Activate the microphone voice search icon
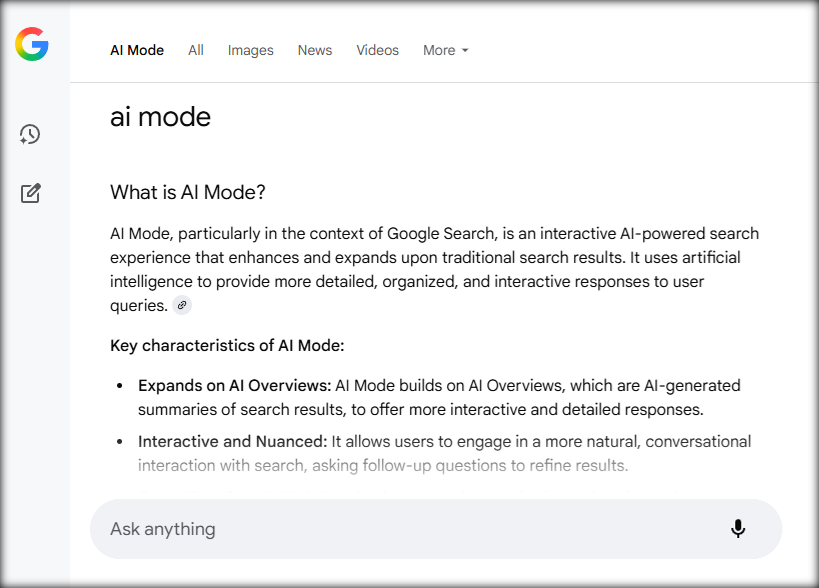 pos(738,529)
